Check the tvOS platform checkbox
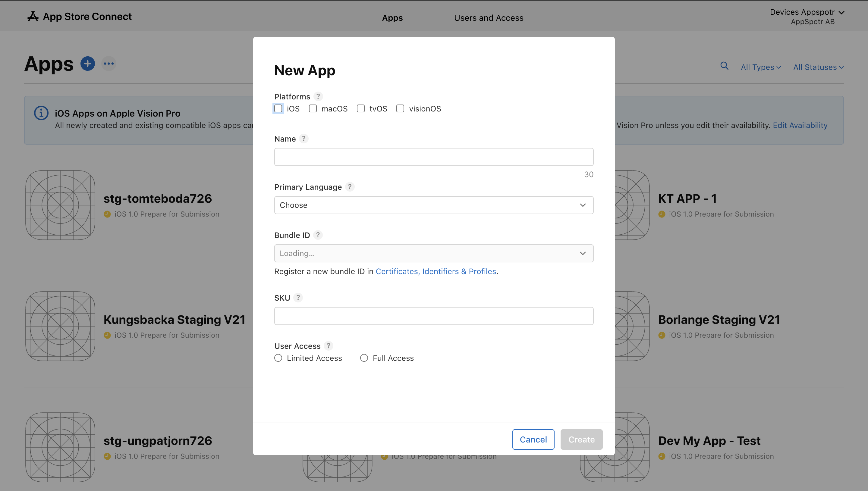 [x=361, y=108]
